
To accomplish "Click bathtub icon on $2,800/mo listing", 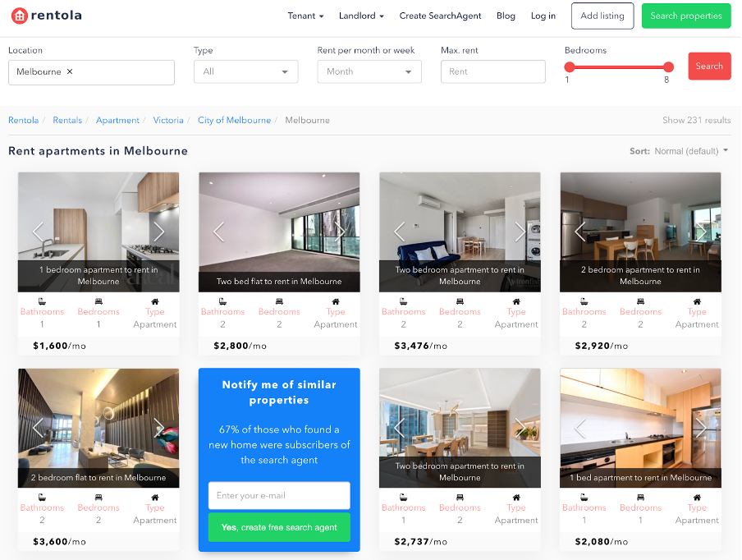I will (223, 301).
